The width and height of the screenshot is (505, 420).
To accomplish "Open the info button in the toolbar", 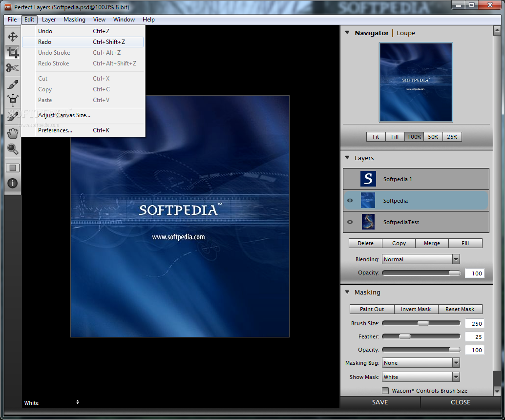I will click(x=13, y=183).
